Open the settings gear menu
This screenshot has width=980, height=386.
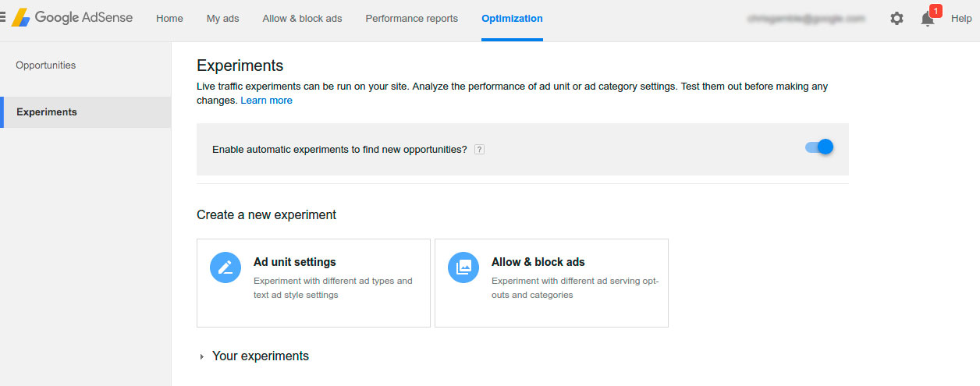tap(897, 19)
